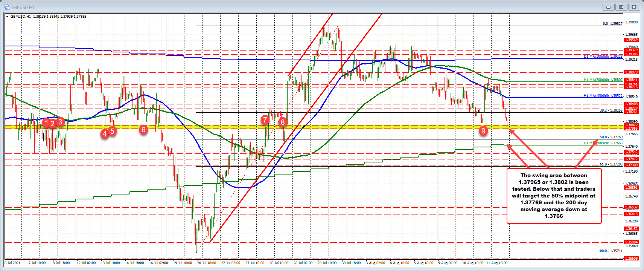The width and height of the screenshot is (644, 271).
Task: Expand the GBPUSD,H1 chart dropdown triangle
Action: click(x=7, y=17)
